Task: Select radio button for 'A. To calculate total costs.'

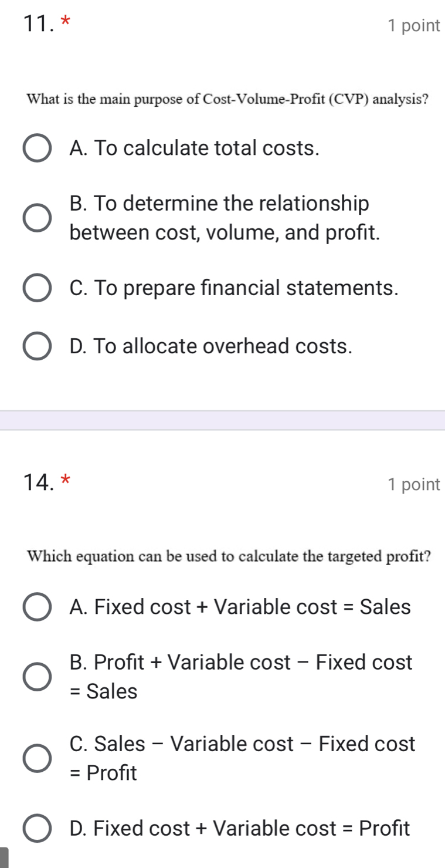Action: pyautogui.click(x=36, y=149)
